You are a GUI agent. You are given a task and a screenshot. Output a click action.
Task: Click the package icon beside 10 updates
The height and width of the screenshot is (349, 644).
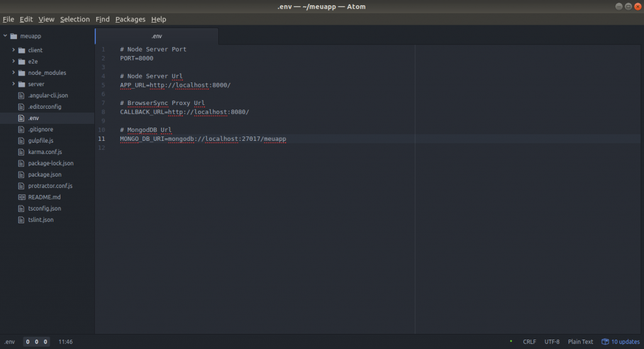[605, 342]
